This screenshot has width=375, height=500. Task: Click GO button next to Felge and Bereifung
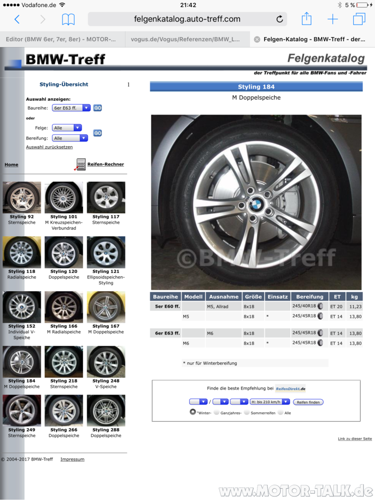point(97,133)
